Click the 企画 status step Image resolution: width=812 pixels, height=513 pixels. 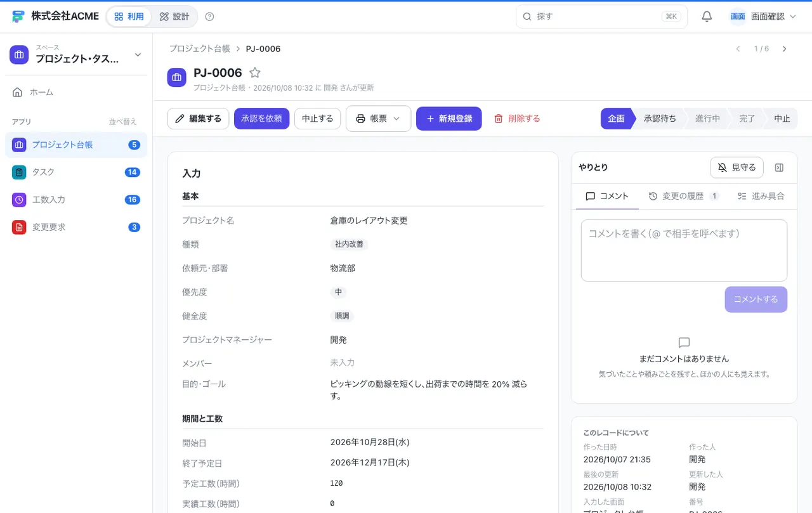[x=617, y=119]
